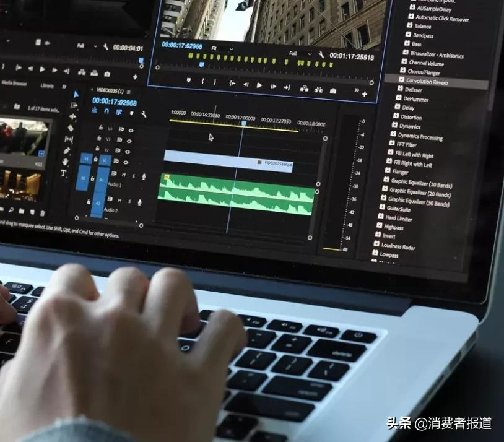504x442 pixels.
Task: Select the Selection tool arrow
Action: [x=76, y=94]
